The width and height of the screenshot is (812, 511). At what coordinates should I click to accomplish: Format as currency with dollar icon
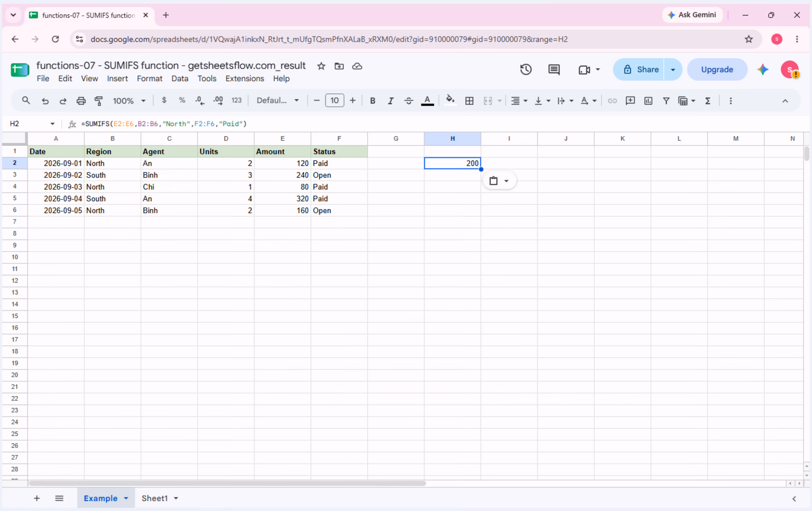pyautogui.click(x=164, y=100)
